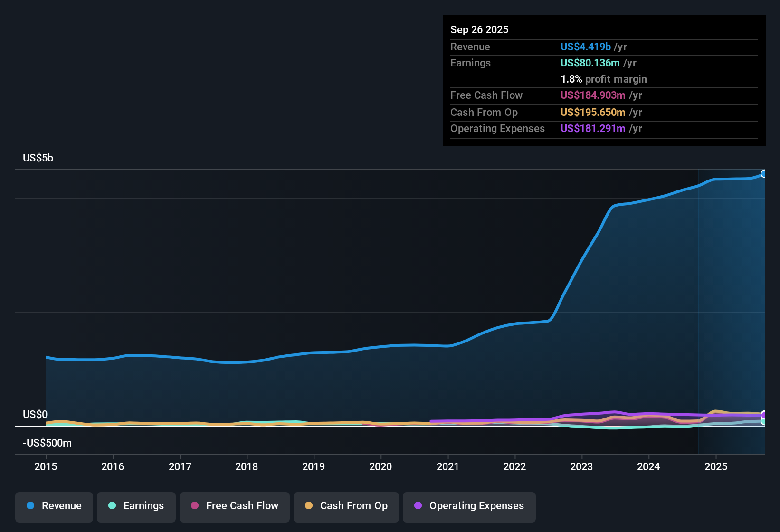The width and height of the screenshot is (780, 532).
Task: Toggle the Free Cash Flow series visibility
Action: (x=234, y=506)
